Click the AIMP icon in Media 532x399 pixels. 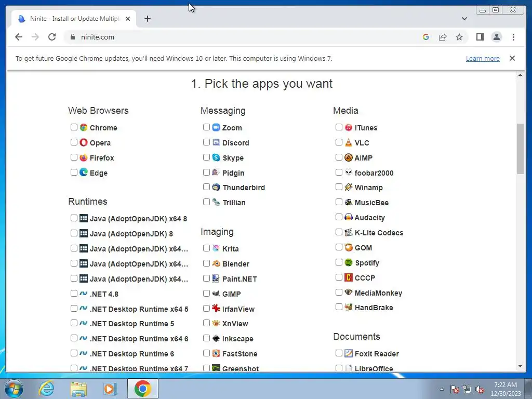click(349, 157)
